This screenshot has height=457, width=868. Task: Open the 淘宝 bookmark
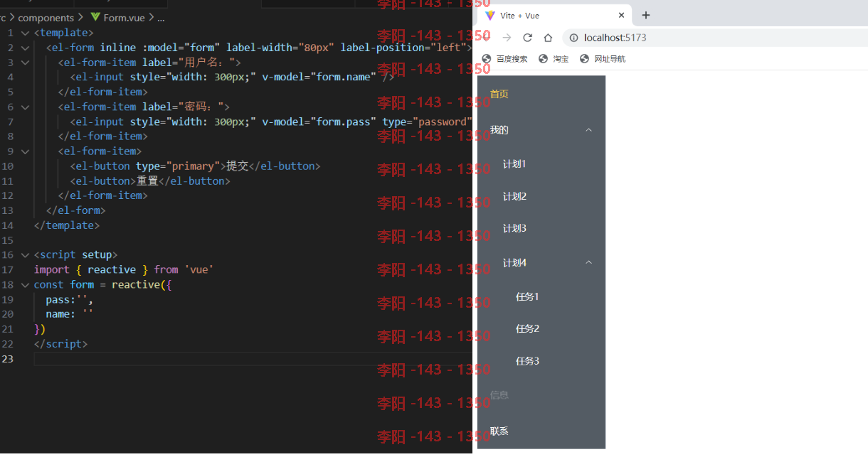(554, 59)
